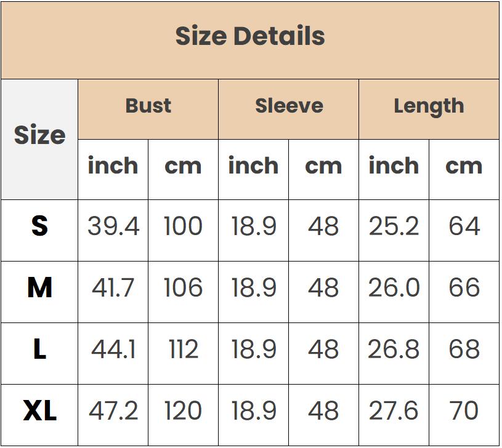Select the Length column header
Viewport: 502px width, 448px height.
[x=429, y=109]
